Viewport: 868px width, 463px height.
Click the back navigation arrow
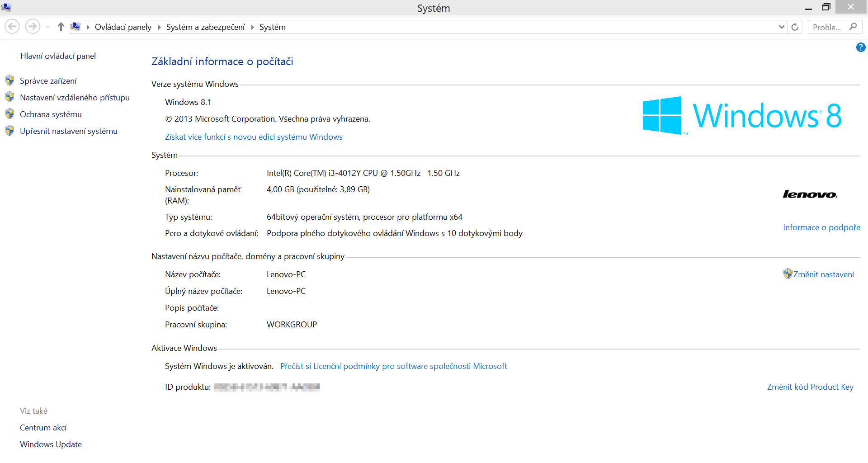tap(12, 27)
